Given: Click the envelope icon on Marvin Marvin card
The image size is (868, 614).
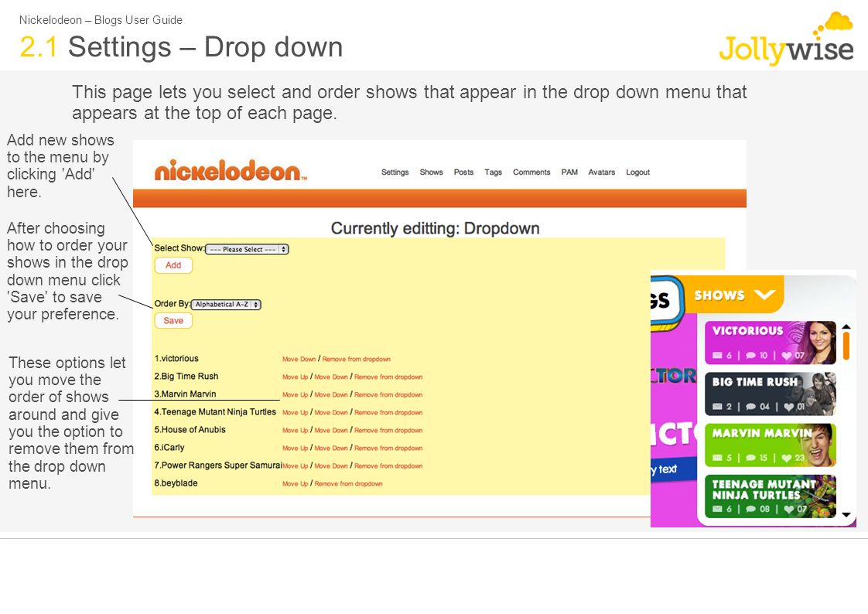Looking at the screenshot, I should coord(717,458).
